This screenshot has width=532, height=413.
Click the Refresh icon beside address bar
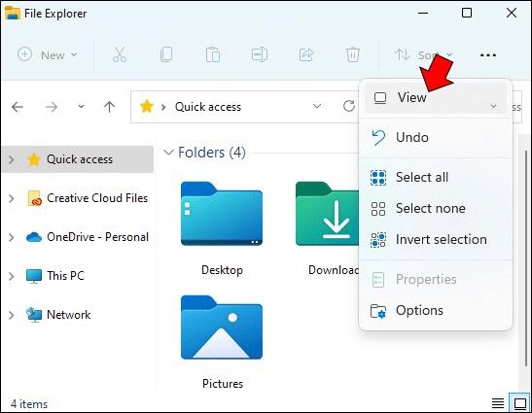pyautogui.click(x=349, y=107)
